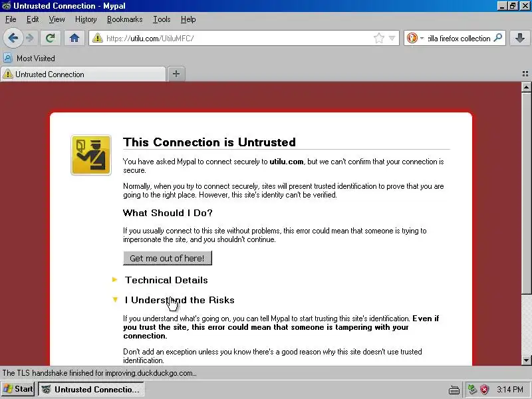
Task: Open a new tab with the plus button
Action: coord(176,74)
